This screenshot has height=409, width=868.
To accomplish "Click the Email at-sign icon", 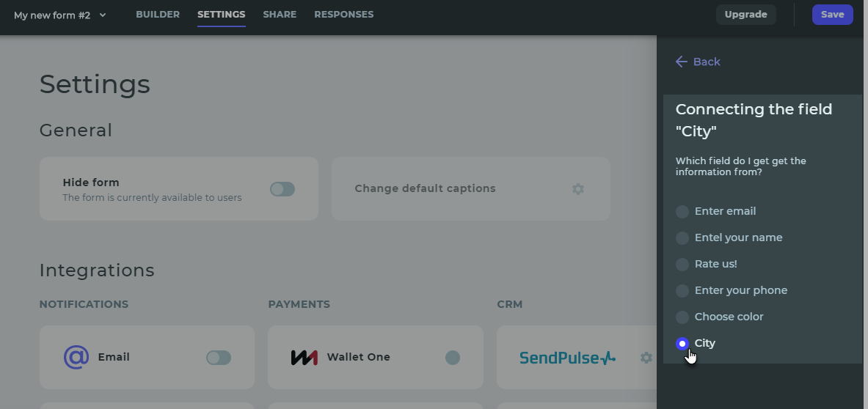I will [76, 358].
